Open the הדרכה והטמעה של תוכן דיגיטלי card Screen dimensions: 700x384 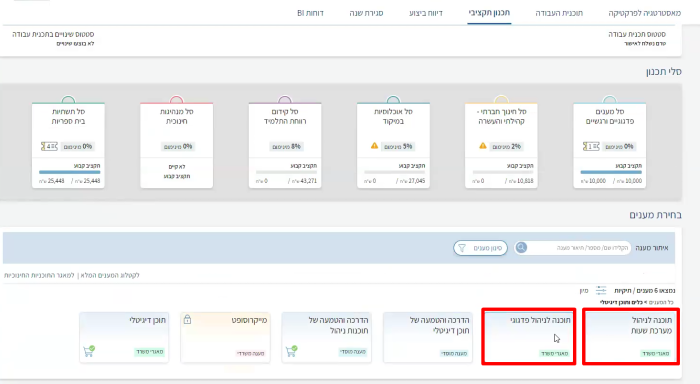point(428,337)
